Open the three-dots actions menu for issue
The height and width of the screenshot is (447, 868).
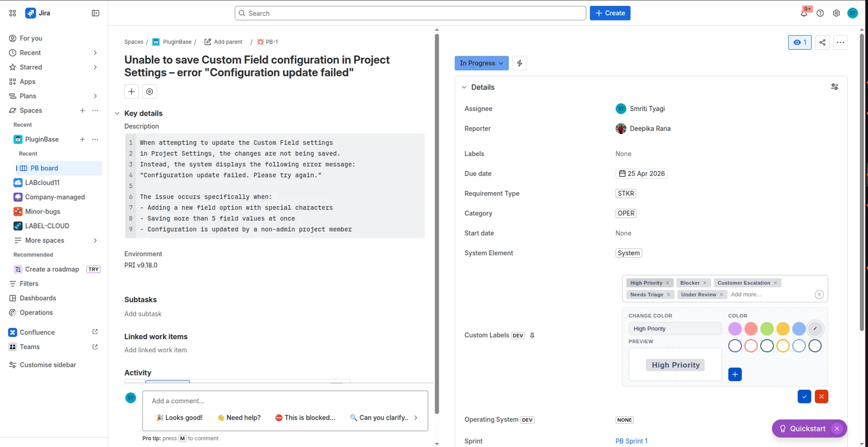840,42
